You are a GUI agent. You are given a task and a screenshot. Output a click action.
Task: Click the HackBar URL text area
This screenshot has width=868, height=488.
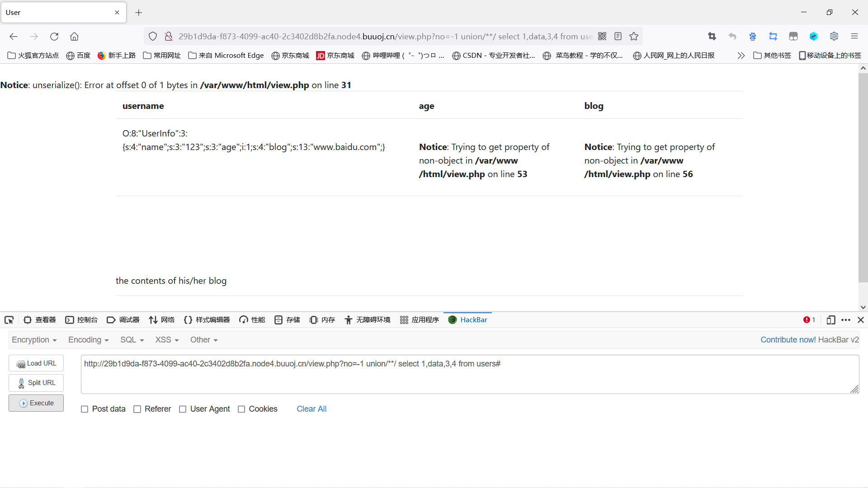(x=469, y=374)
